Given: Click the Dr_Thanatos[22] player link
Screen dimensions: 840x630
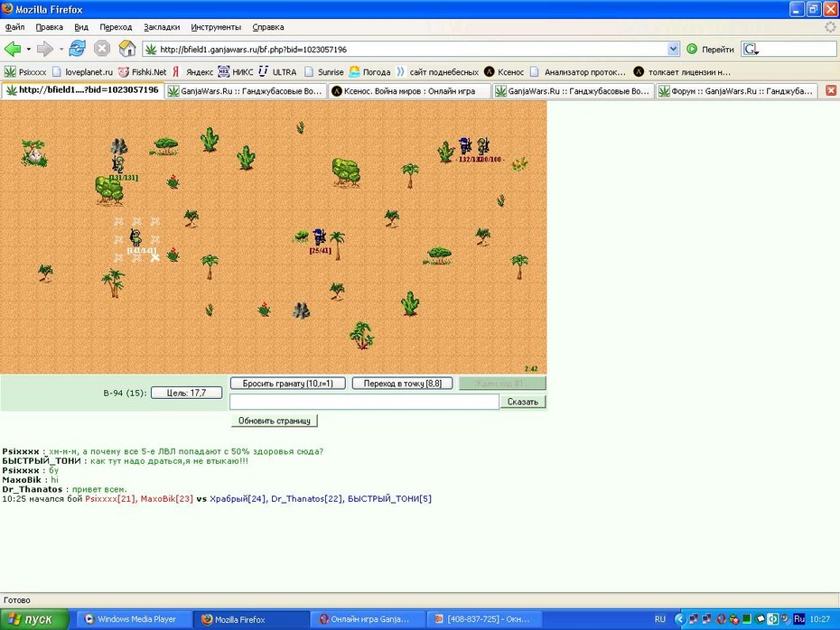Looking at the screenshot, I should pos(306,498).
